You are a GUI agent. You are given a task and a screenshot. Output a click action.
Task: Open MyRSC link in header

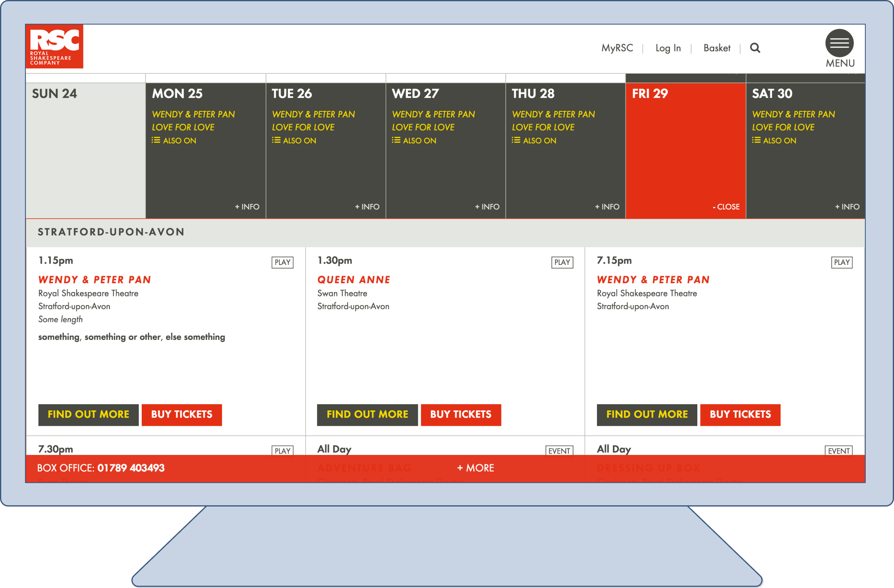pos(617,48)
